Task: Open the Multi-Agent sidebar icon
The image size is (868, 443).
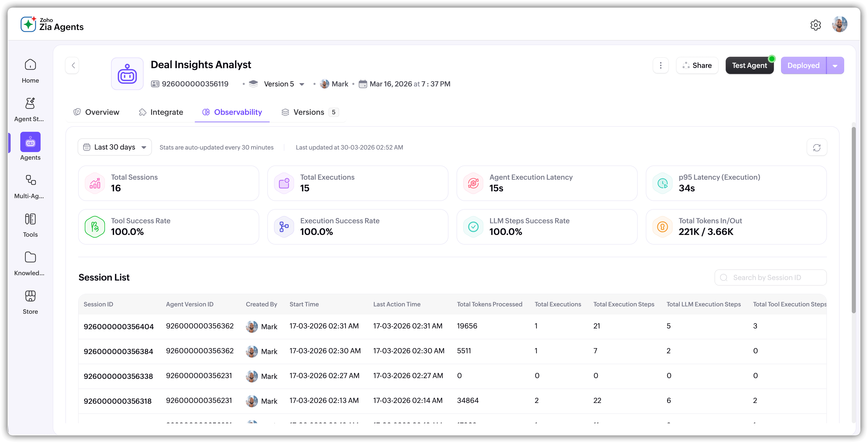Action: tap(30, 180)
